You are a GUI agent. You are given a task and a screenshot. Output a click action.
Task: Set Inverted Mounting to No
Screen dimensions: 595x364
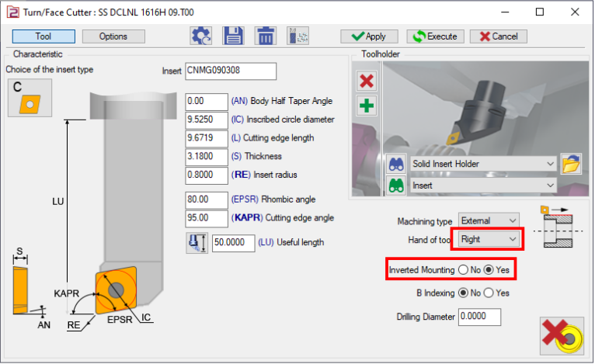pos(464,270)
